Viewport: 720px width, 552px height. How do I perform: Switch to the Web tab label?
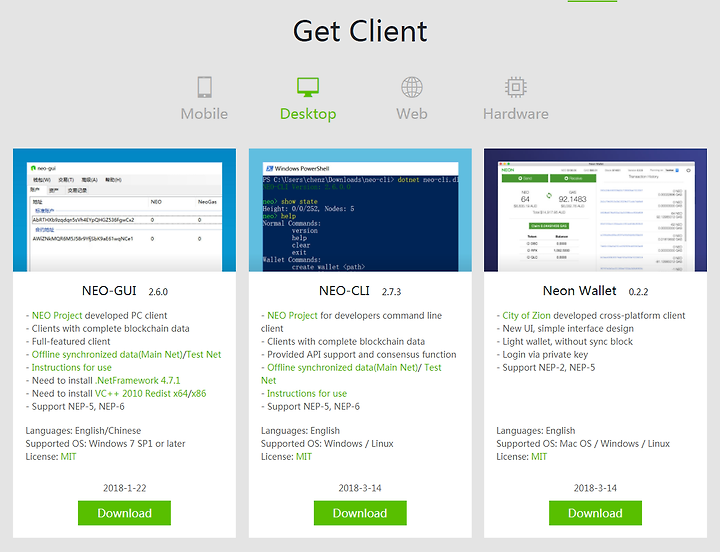click(x=412, y=114)
